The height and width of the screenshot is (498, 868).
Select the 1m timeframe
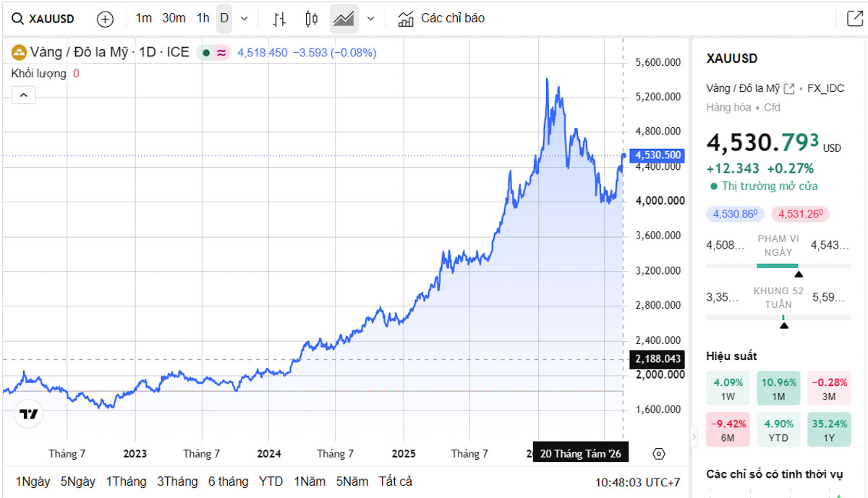click(x=144, y=18)
